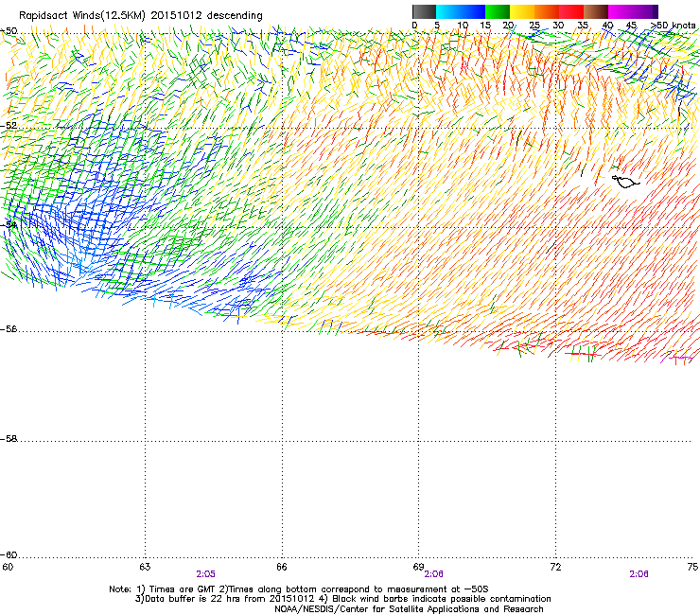Click the '-52' latitude axis label
This screenshot has height=615, width=700.
click(x=9, y=126)
